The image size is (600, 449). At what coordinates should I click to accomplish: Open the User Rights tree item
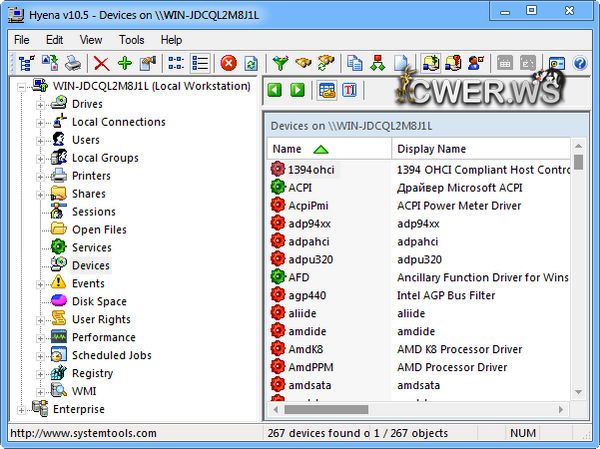coord(101,319)
